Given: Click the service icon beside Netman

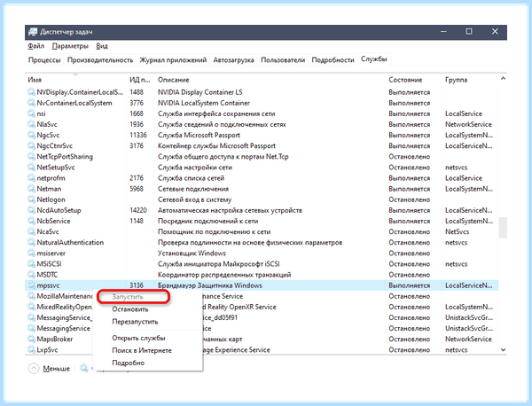Looking at the screenshot, I should click(31, 189).
